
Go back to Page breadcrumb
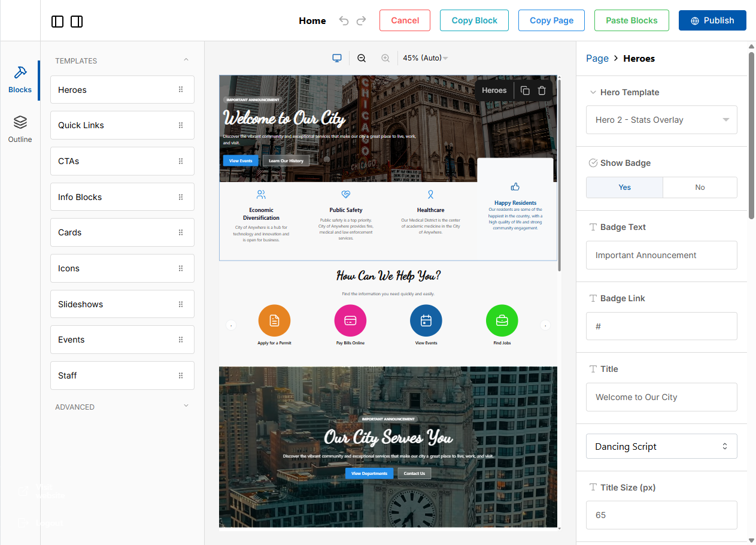pos(597,58)
